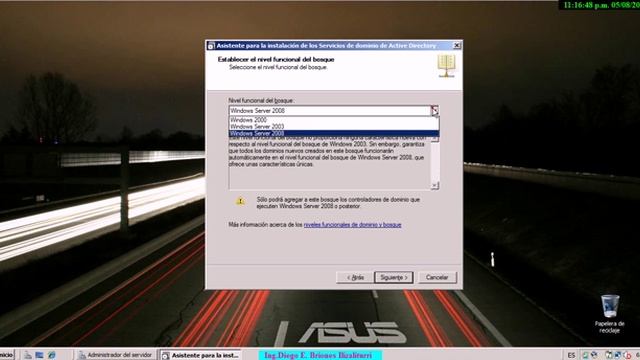Click the green tray icon next to ES

click(x=585, y=356)
